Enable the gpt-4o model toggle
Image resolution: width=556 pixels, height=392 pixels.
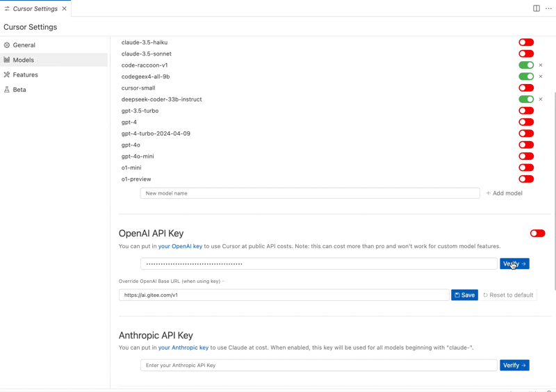coord(526,145)
